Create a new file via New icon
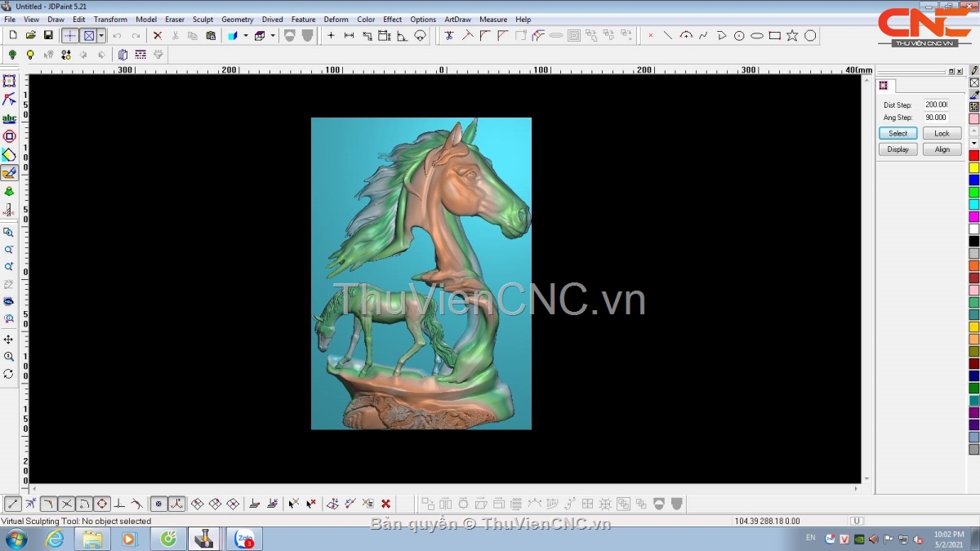 pyautogui.click(x=12, y=36)
